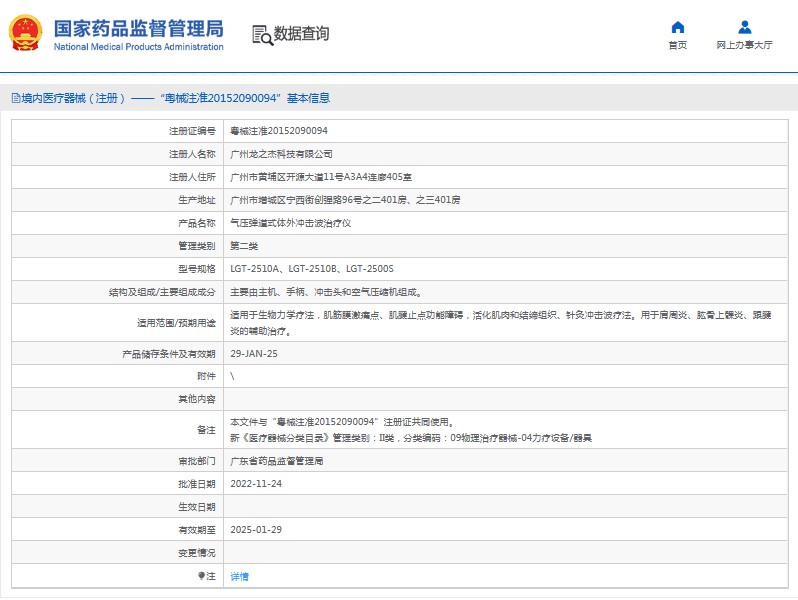Click registrant name 广州龙之杰科技有限公司
Viewport: 798px width, 600px height.
(281, 154)
